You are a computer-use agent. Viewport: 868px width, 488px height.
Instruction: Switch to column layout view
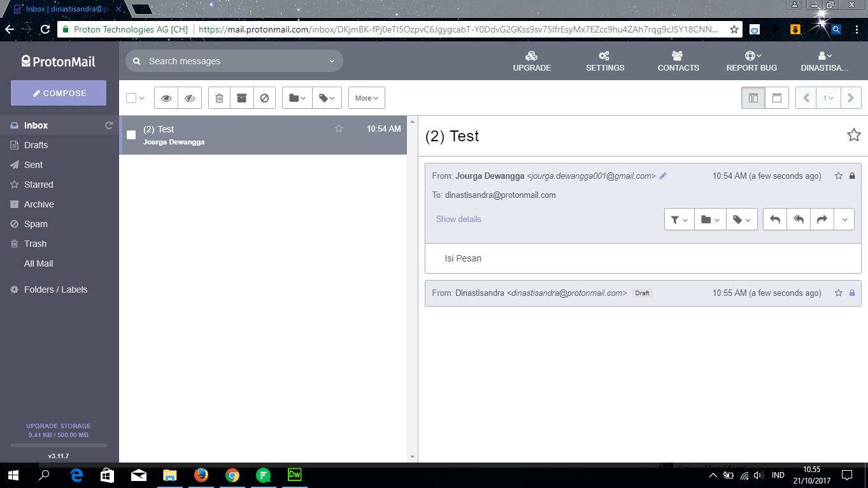tap(753, 98)
